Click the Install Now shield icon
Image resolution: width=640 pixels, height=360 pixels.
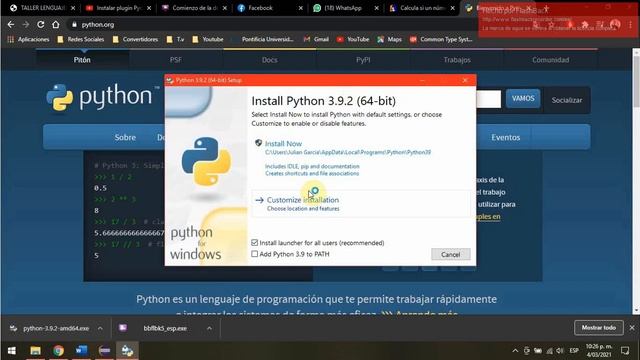[x=258, y=143]
